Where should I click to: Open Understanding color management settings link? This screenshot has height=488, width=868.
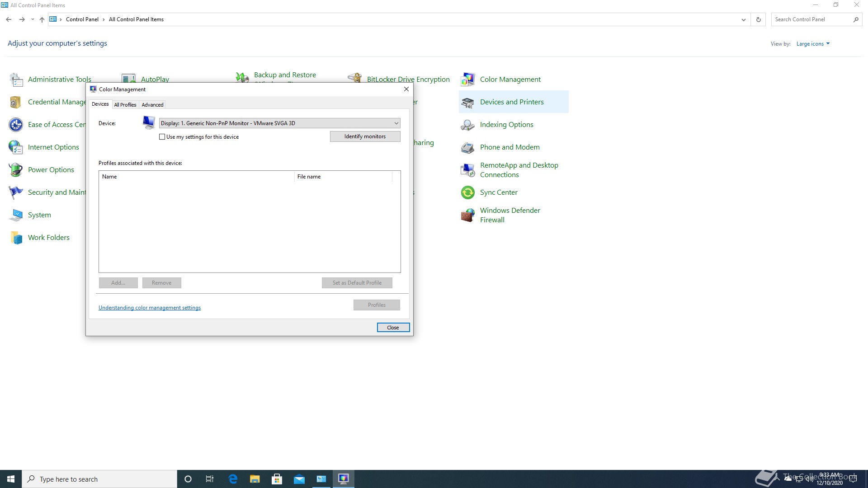(x=150, y=308)
